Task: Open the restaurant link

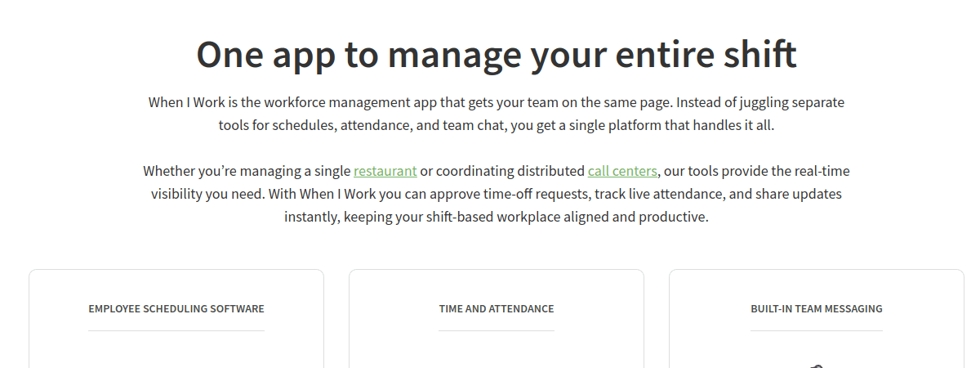Action: pos(385,171)
